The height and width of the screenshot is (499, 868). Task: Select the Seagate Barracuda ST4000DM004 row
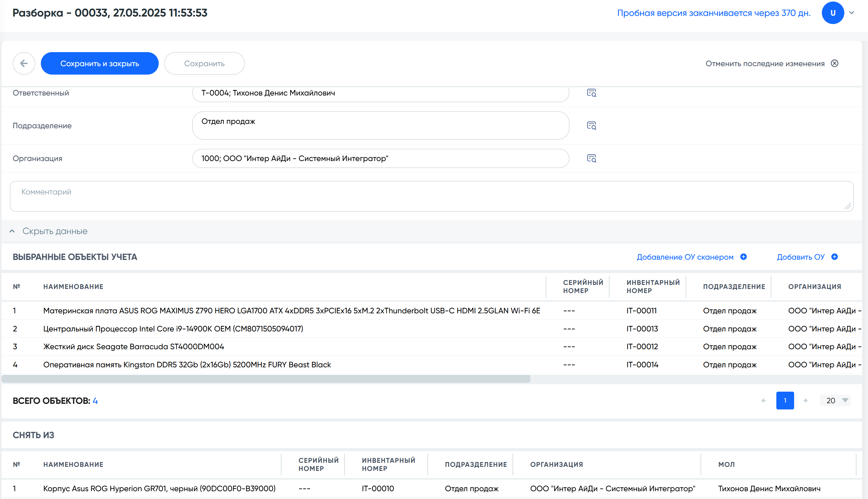(x=432, y=346)
